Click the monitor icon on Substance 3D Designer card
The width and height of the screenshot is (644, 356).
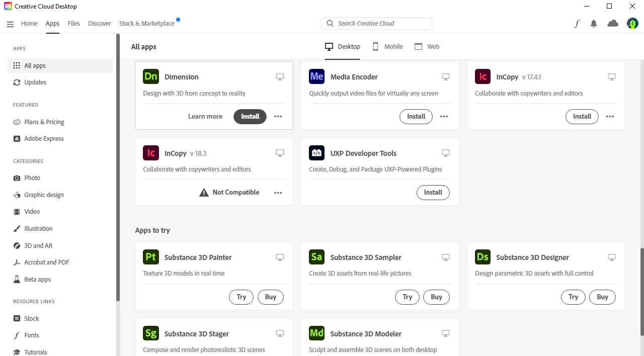pyautogui.click(x=612, y=257)
